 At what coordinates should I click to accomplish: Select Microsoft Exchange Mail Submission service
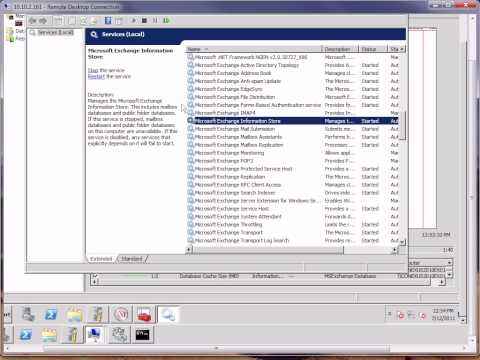[x=293, y=129]
